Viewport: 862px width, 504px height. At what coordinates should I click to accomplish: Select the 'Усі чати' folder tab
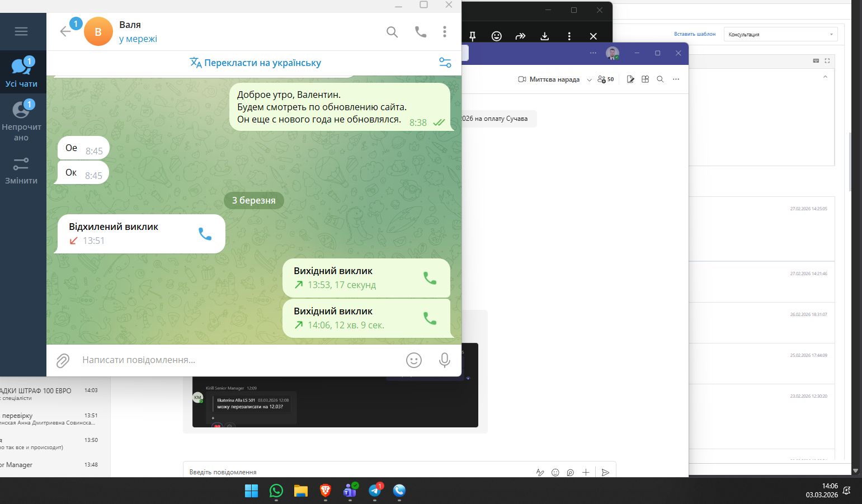(21, 73)
